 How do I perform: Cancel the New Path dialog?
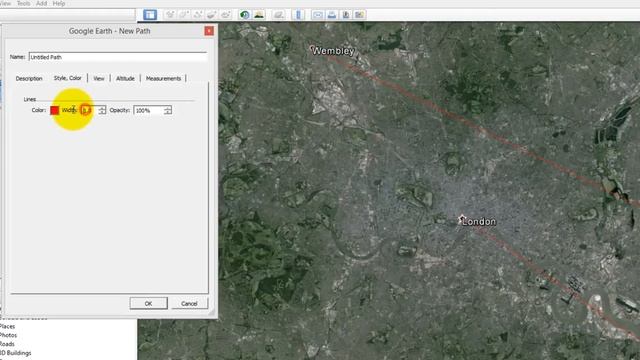coord(189,303)
